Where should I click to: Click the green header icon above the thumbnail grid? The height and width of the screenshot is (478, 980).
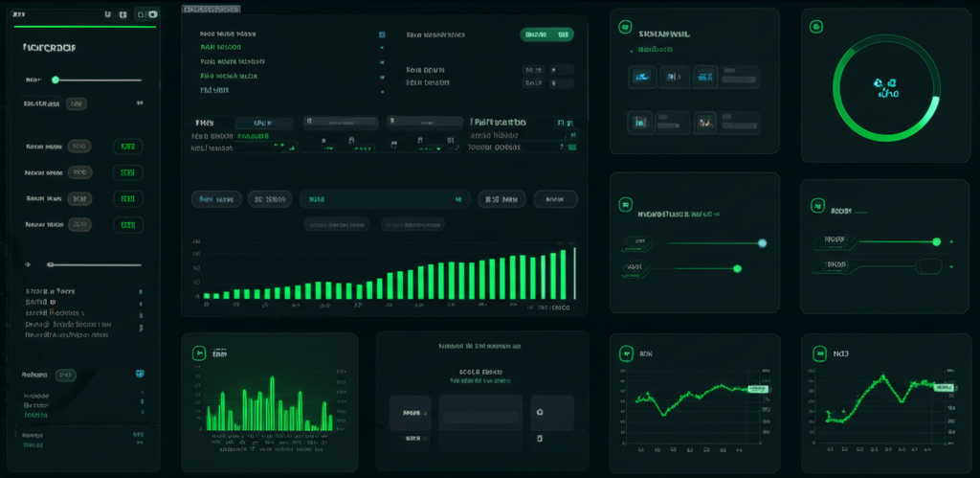pyautogui.click(x=625, y=27)
